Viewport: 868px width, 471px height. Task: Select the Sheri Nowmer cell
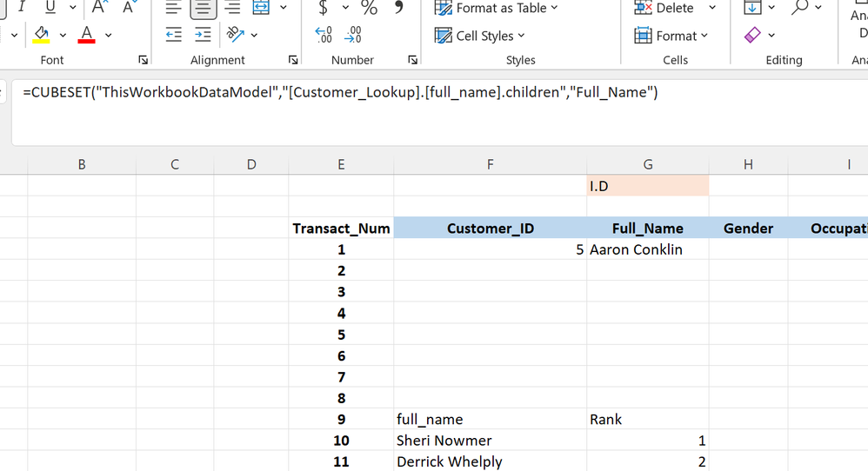point(491,440)
